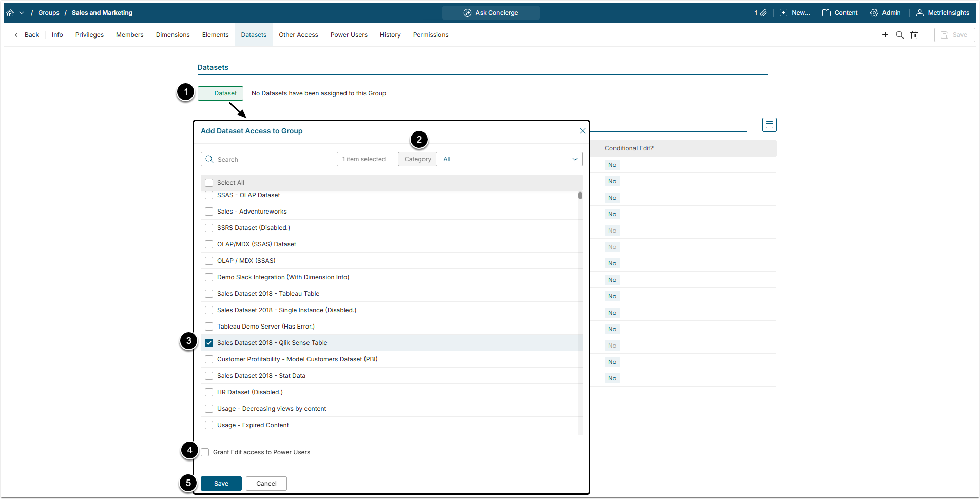Click the Cancel button

pyautogui.click(x=266, y=484)
